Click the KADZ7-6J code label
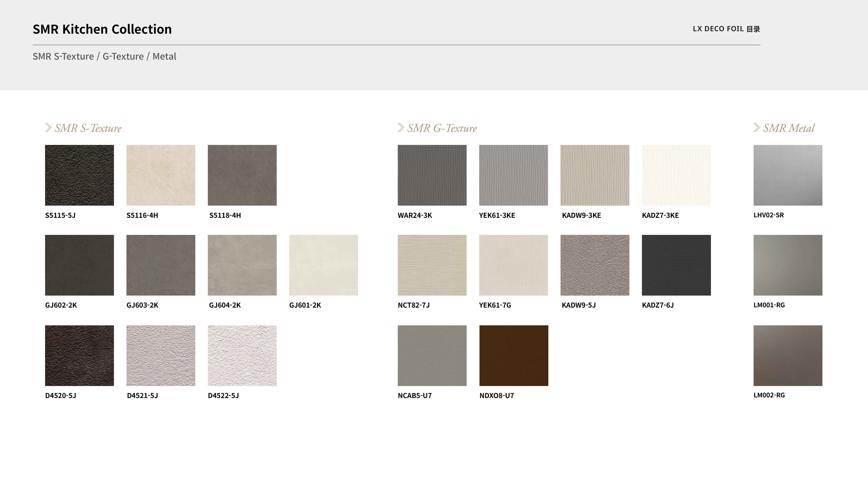The image size is (868, 488). [x=658, y=305]
